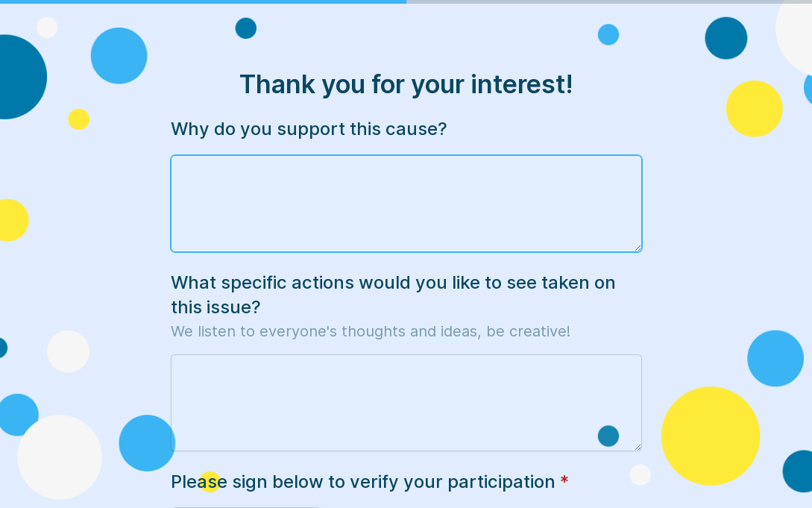This screenshot has width=812, height=508.
Task: Click the "Thank you for your interest!" heading
Action: pyautogui.click(x=406, y=84)
